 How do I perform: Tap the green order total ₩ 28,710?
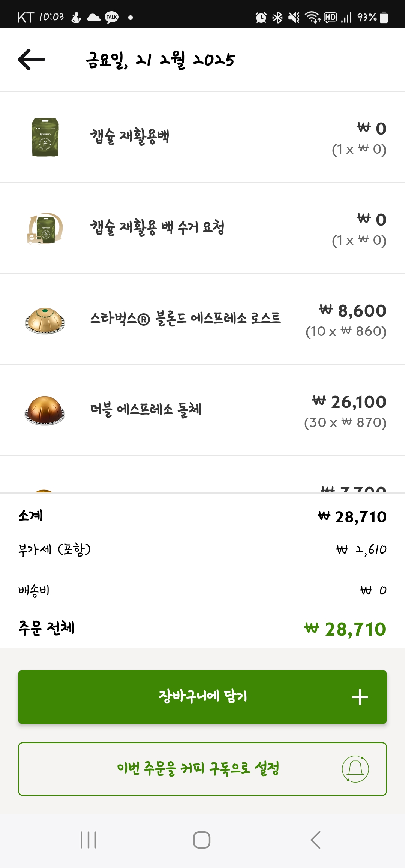click(345, 629)
